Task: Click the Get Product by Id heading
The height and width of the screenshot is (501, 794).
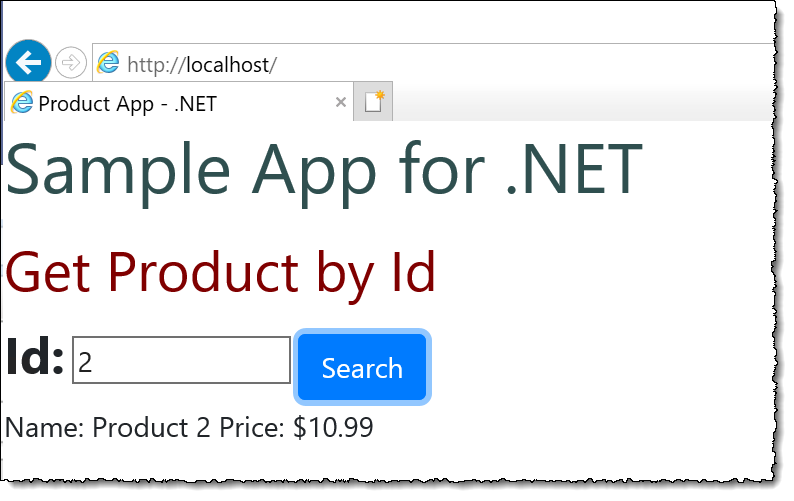Action: coord(220,273)
